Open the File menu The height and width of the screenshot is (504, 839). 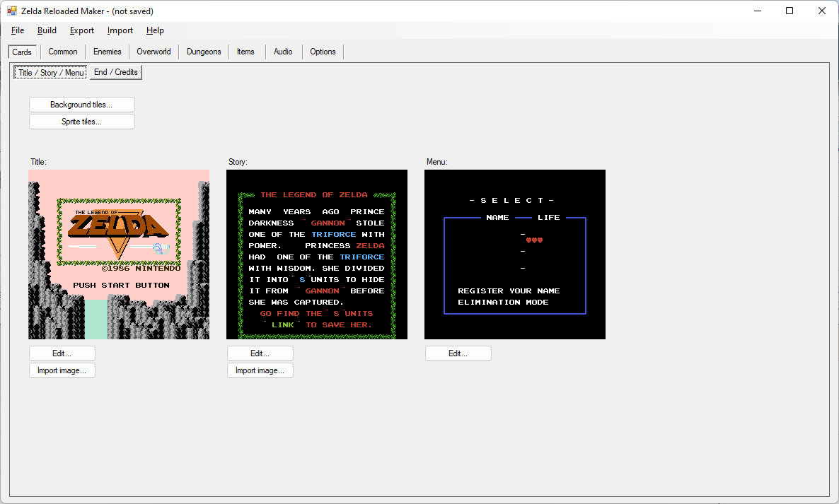coord(18,30)
